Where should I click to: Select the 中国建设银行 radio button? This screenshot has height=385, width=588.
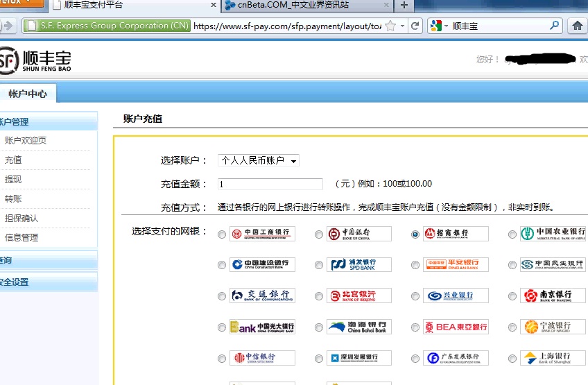point(222,265)
